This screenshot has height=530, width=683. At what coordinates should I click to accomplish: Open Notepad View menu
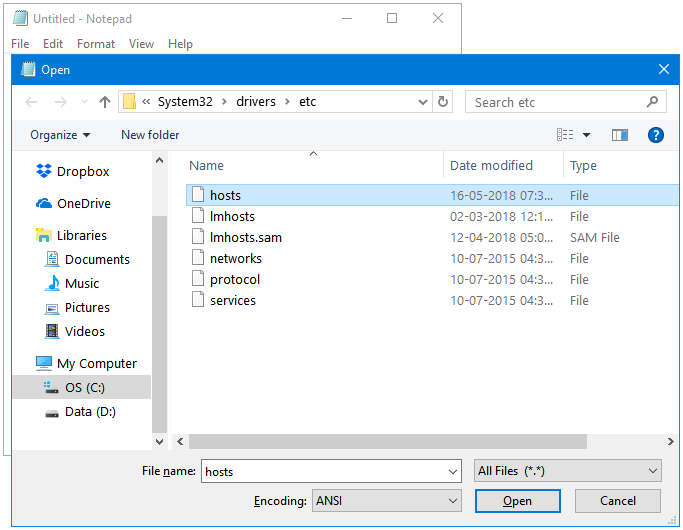pyautogui.click(x=141, y=44)
